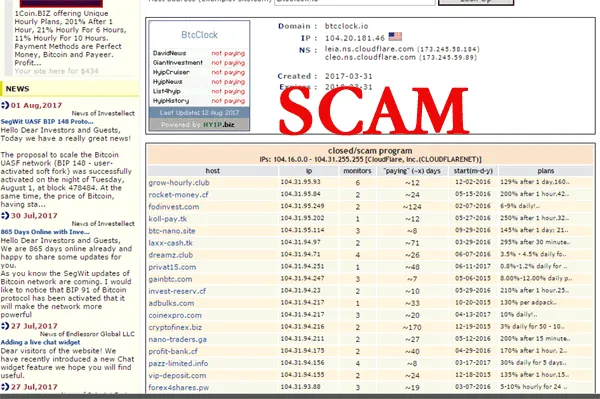Open the cryptofinex.biz host link
The image size is (600, 399).
click(175, 327)
